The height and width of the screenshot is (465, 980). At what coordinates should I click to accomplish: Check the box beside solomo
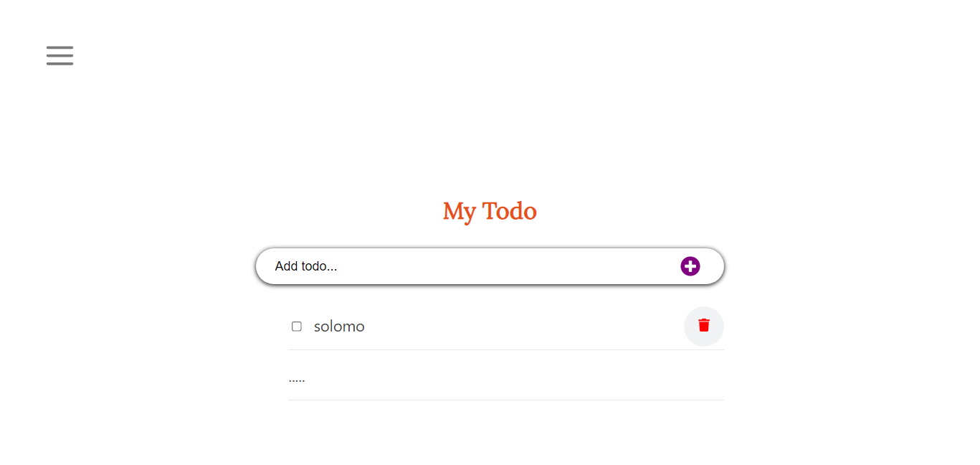[x=297, y=327]
